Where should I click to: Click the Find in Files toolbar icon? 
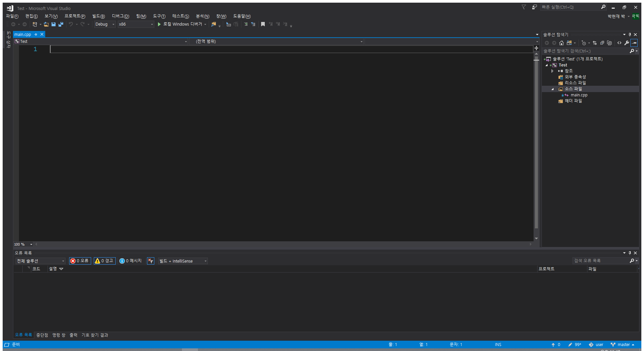tap(214, 24)
